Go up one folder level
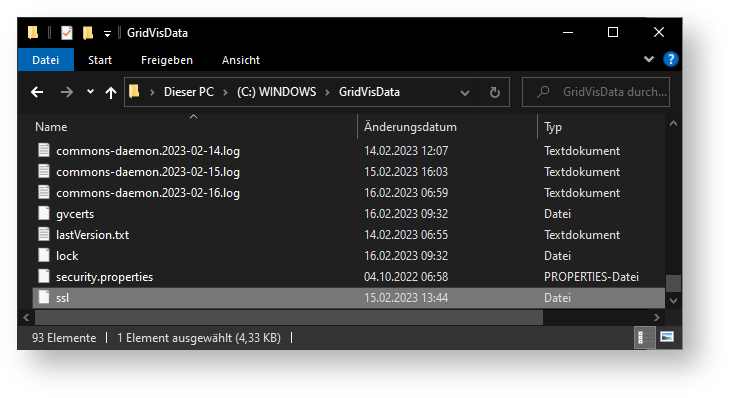 point(110,92)
